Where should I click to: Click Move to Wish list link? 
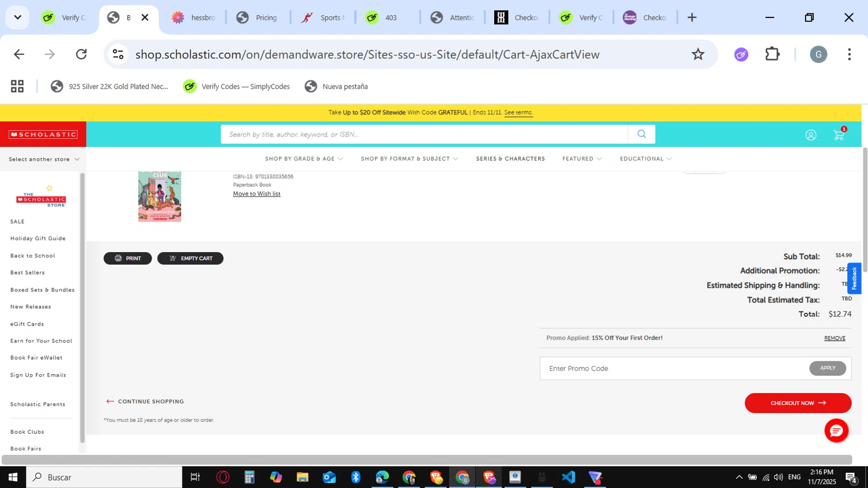(x=256, y=194)
